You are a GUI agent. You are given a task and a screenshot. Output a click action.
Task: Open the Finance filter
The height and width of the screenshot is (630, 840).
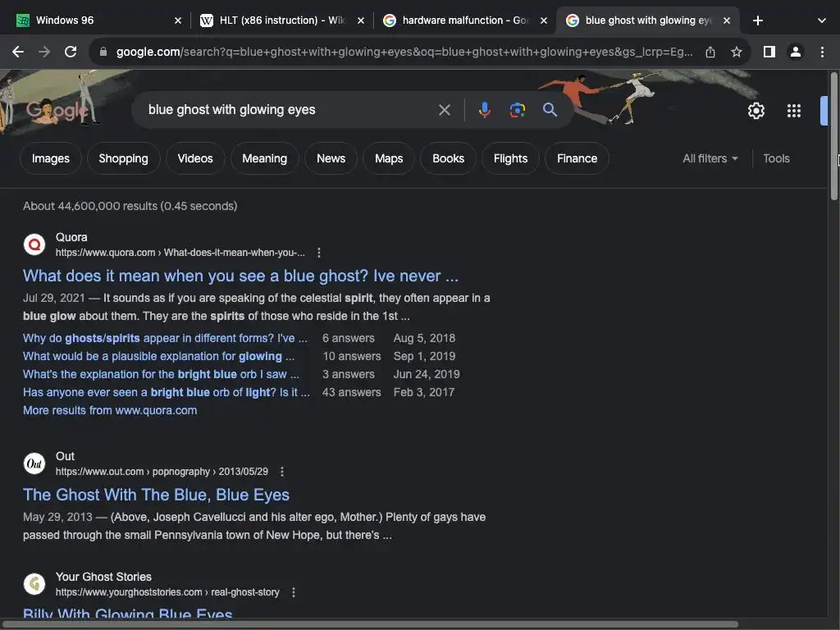pyautogui.click(x=577, y=158)
